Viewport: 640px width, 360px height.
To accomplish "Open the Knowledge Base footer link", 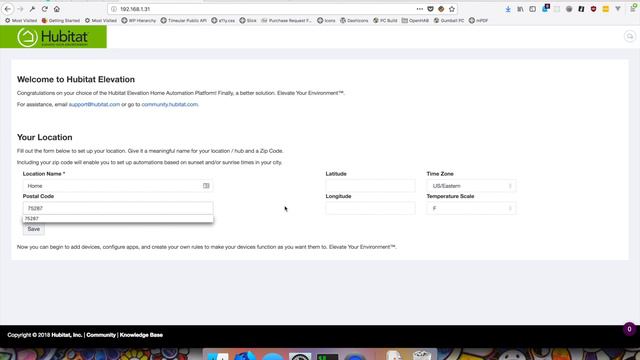I will 141,335.
